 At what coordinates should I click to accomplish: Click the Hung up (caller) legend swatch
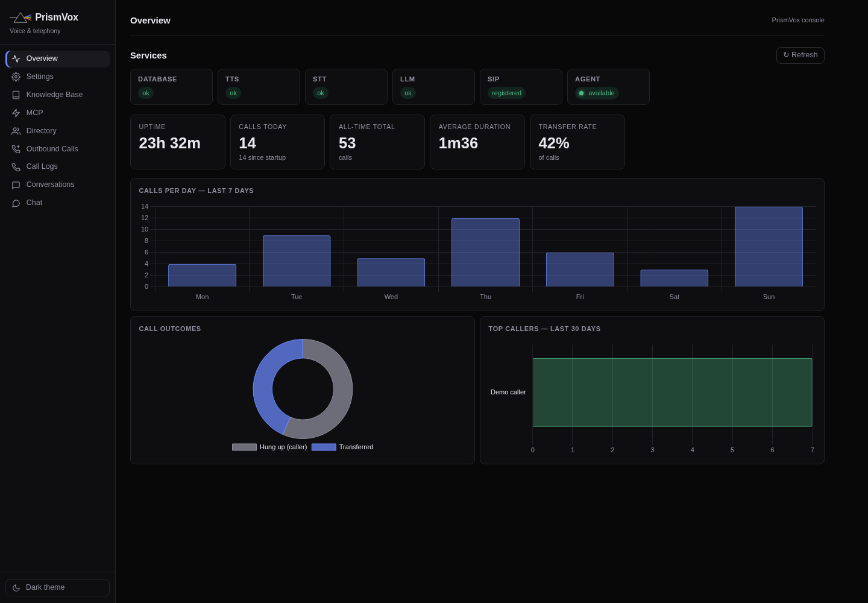point(244,447)
